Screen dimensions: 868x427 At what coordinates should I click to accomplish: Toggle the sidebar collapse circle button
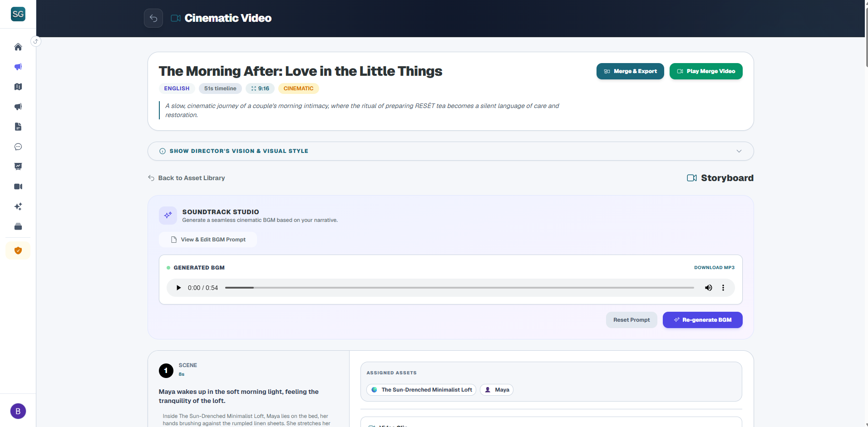tap(36, 41)
